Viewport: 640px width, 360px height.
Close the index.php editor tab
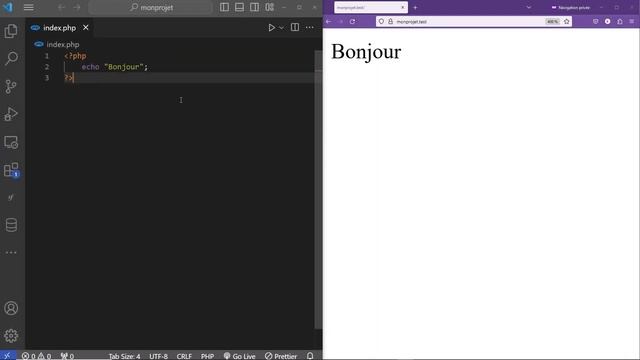point(86,27)
